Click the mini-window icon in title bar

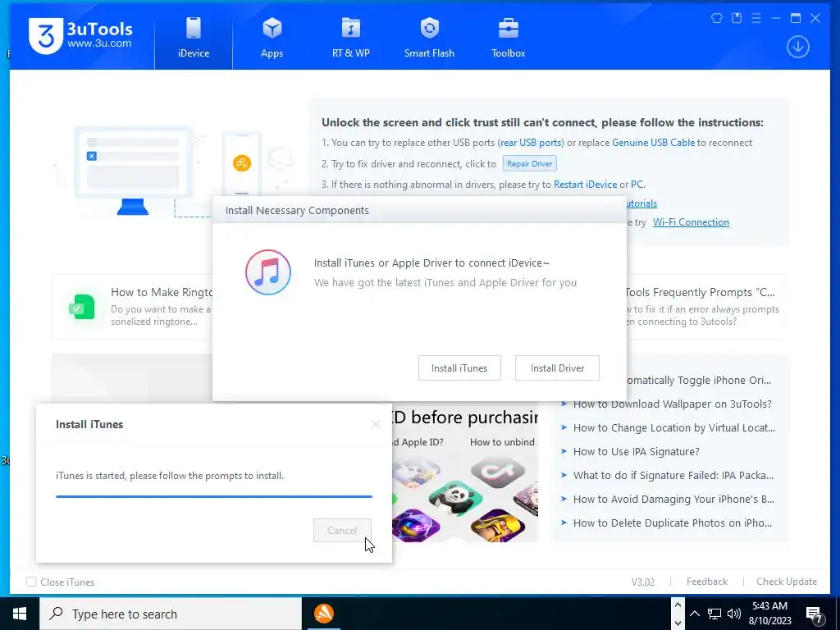(x=737, y=18)
